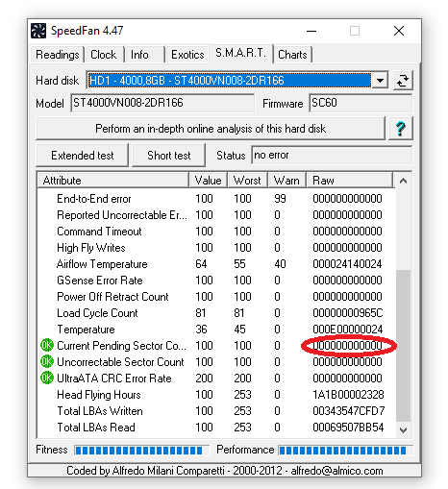Select Reported Uncorrectable Er... row
Viewport: 448px width, 489px height.
pyautogui.click(x=216, y=215)
